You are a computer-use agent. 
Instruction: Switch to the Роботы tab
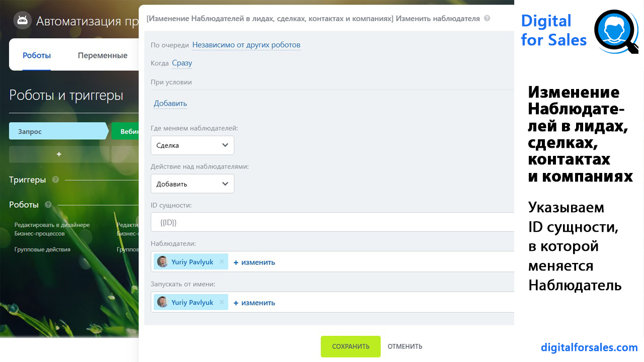click(x=37, y=56)
